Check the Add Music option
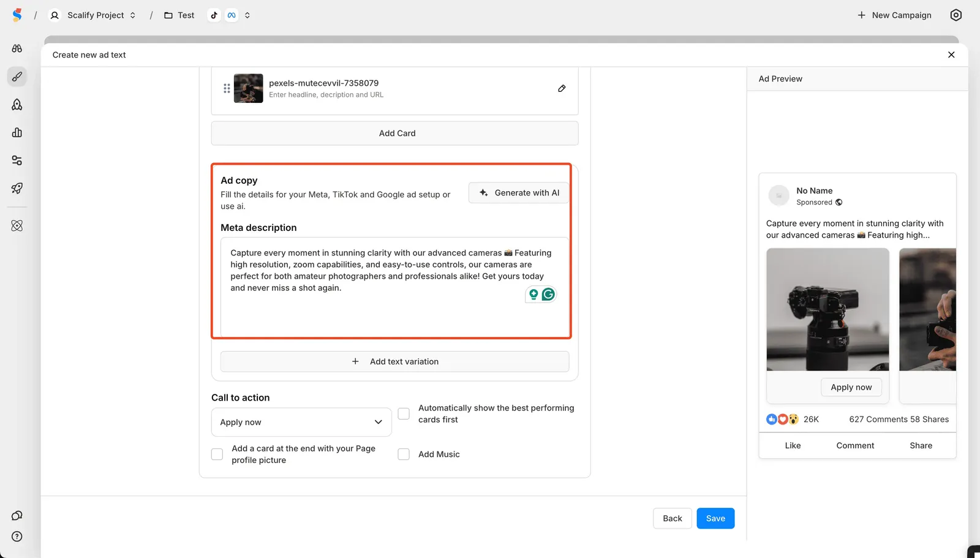Viewport: 980px width, 558px height. pos(404,454)
